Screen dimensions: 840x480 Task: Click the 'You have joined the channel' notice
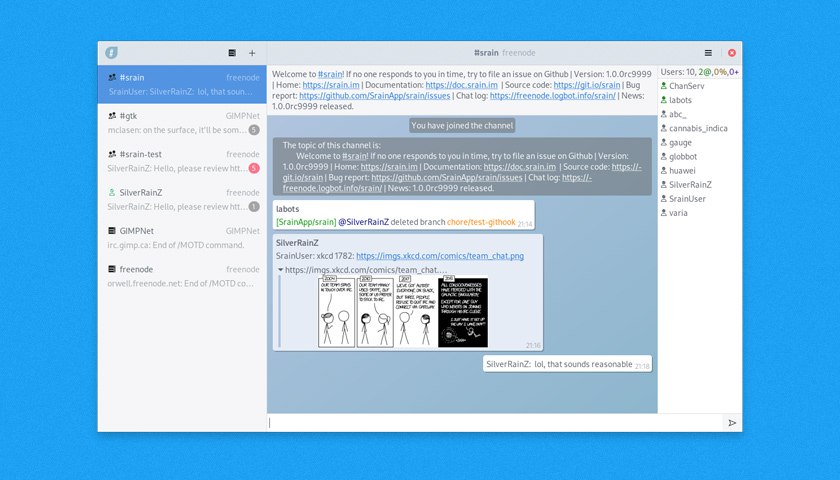[462, 125]
